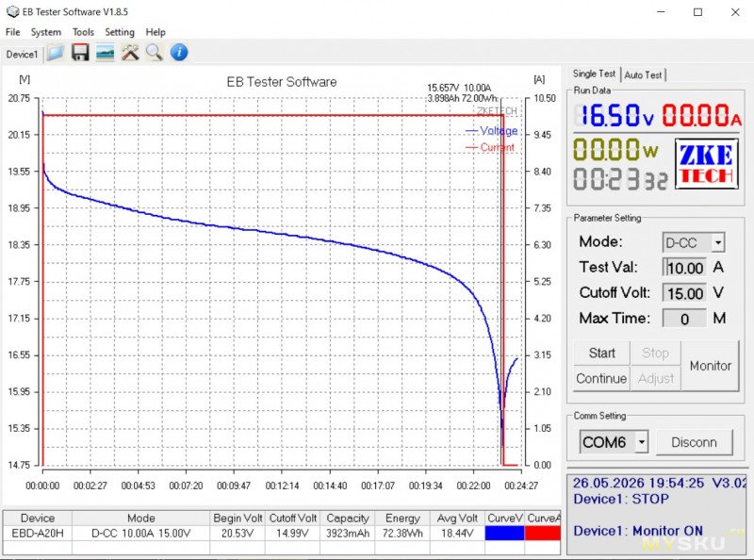Open the Help menu
The width and height of the screenshot is (754, 560).
156,32
